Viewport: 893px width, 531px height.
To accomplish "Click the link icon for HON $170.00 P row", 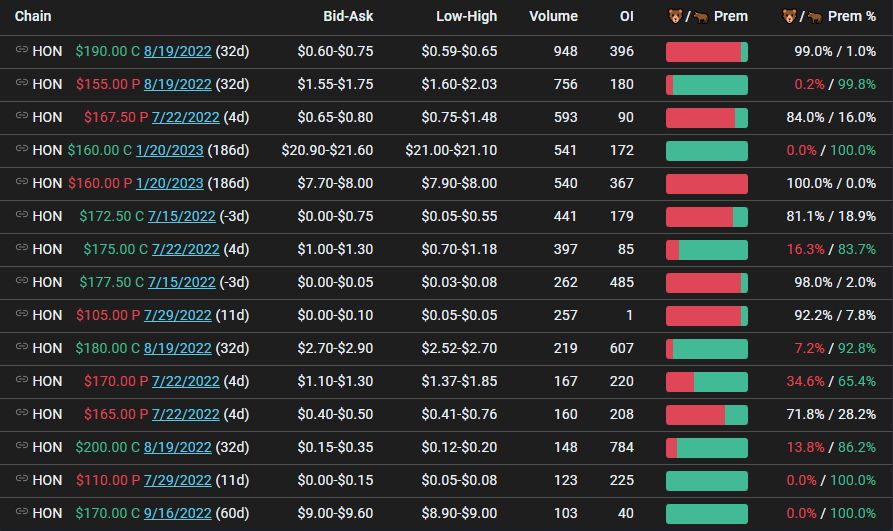I will point(22,380).
